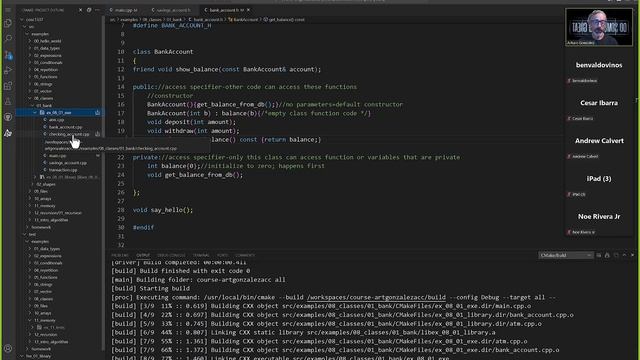This screenshot has height=360, width=640.
Task: Open the hamburger application menu
Action: point(8,10)
